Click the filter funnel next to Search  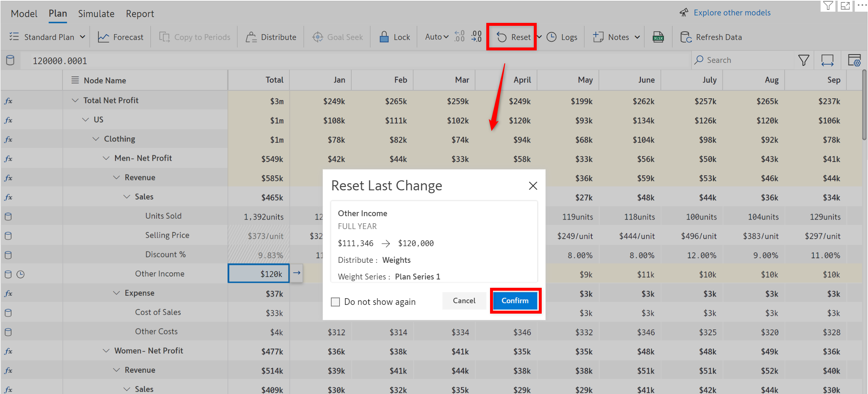803,60
